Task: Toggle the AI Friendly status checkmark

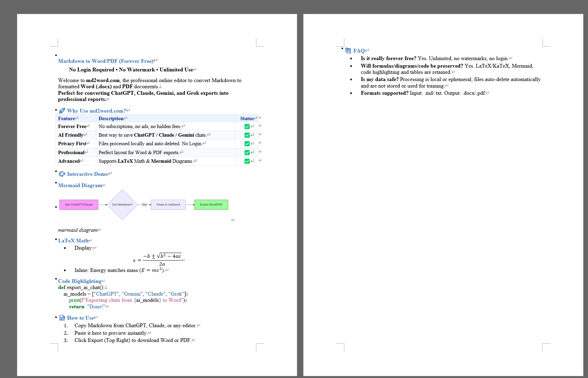Action: point(246,135)
